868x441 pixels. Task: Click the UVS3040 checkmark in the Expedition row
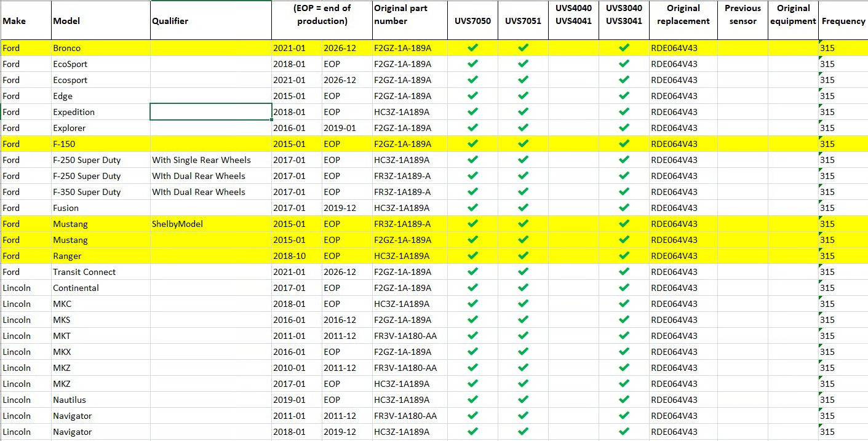pos(624,112)
